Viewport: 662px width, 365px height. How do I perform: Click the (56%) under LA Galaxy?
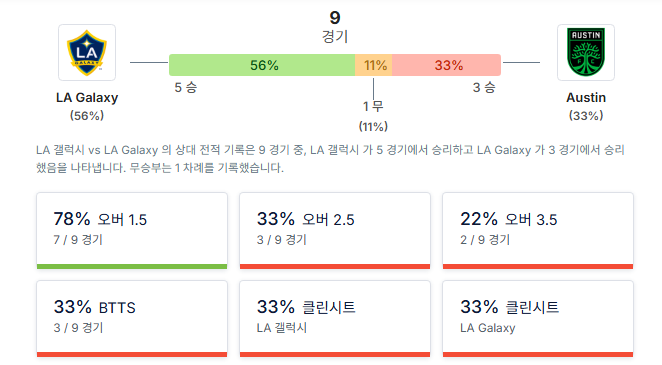pos(87,116)
